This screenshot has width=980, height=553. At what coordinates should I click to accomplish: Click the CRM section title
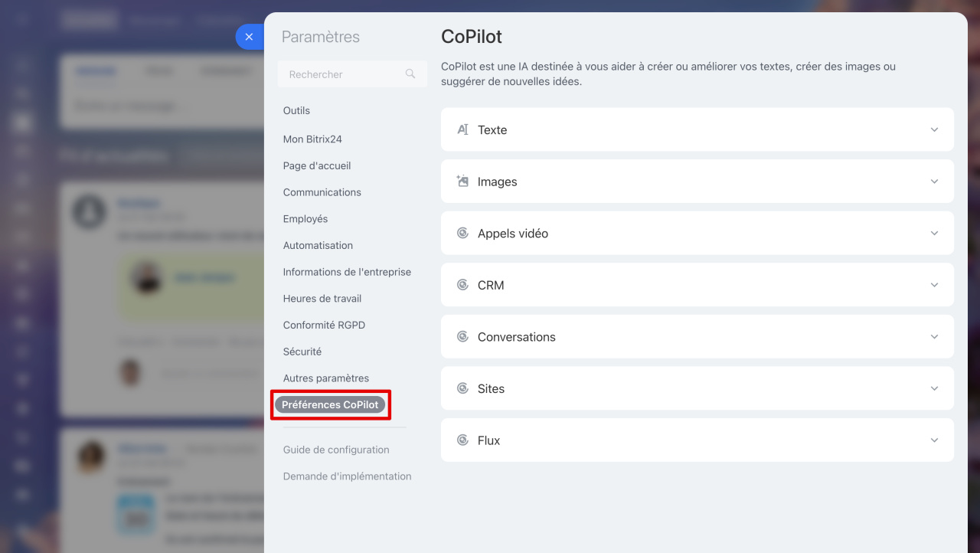pos(491,286)
